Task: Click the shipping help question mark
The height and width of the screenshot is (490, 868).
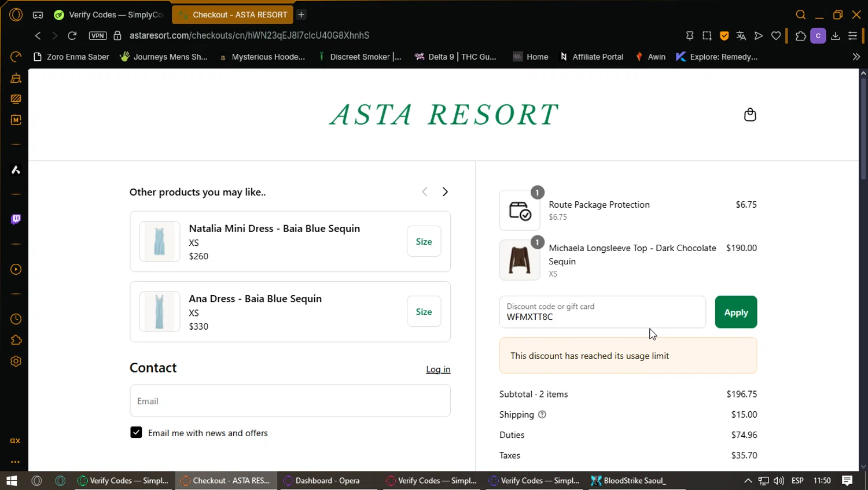Action: 542,414
